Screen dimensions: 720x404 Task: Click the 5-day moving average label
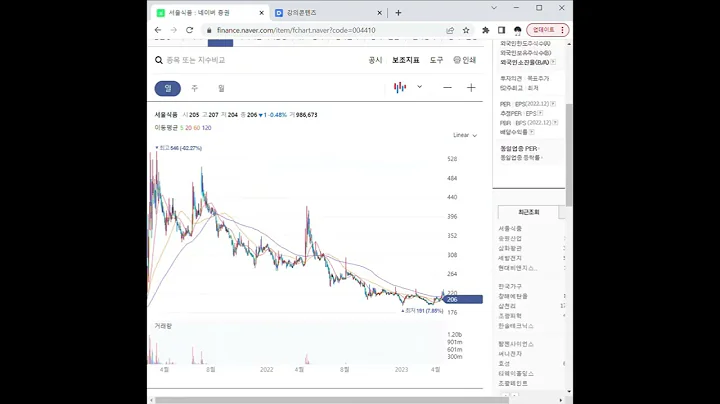[x=181, y=128]
